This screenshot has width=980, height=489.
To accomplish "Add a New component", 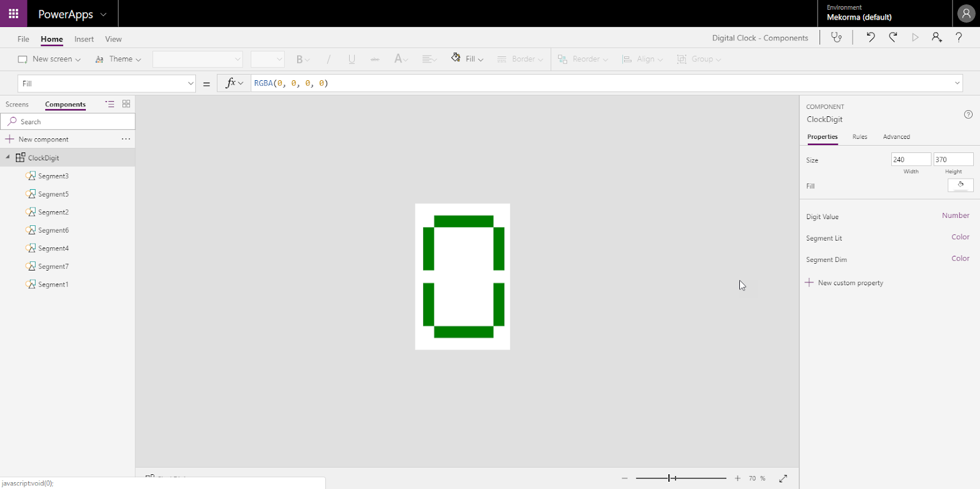I will point(37,140).
